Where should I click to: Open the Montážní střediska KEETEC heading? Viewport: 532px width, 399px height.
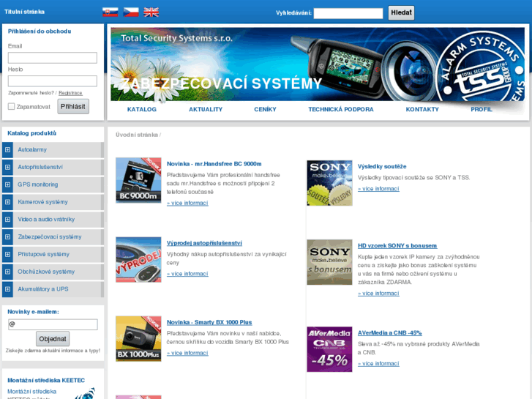click(x=46, y=380)
